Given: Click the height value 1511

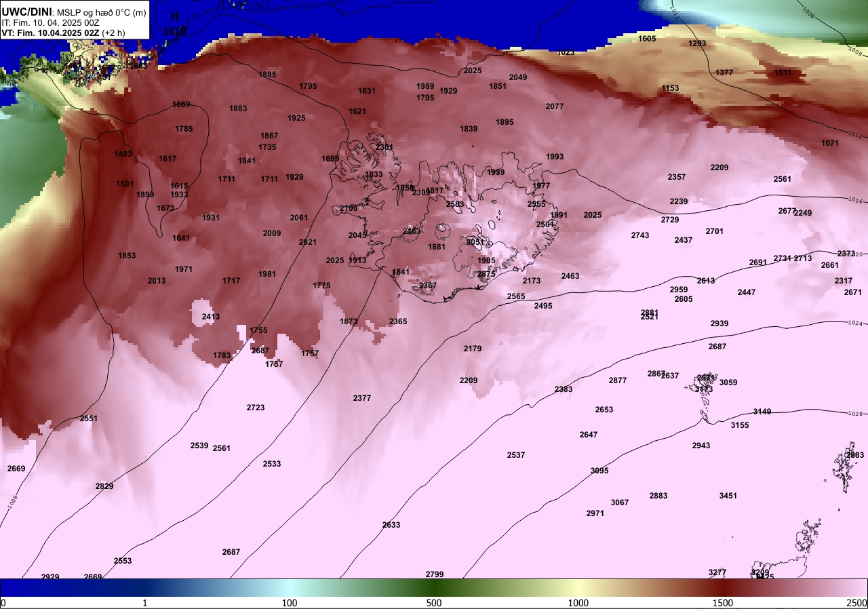Looking at the screenshot, I should click(x=783, y=73).
